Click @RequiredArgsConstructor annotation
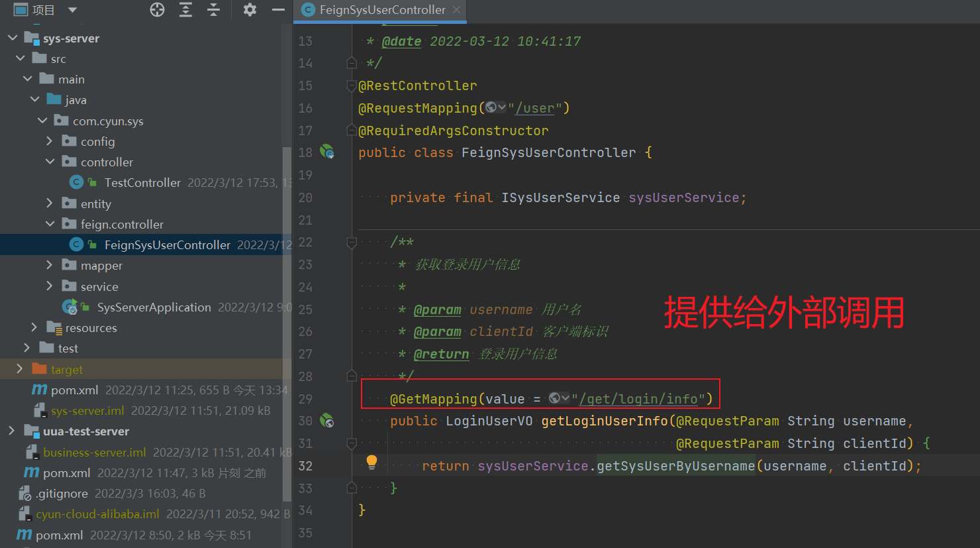This screenshot has width=980, height=548. tap(454, 131)
